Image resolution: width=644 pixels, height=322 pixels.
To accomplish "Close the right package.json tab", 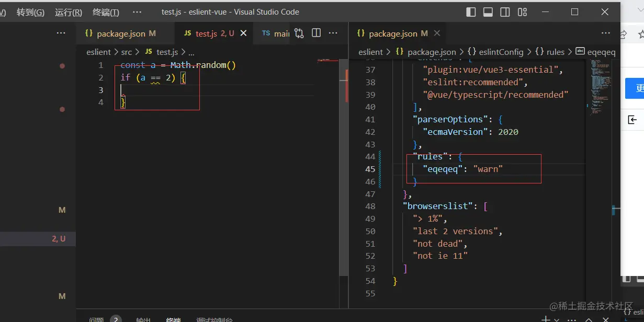I will point(437,33).
